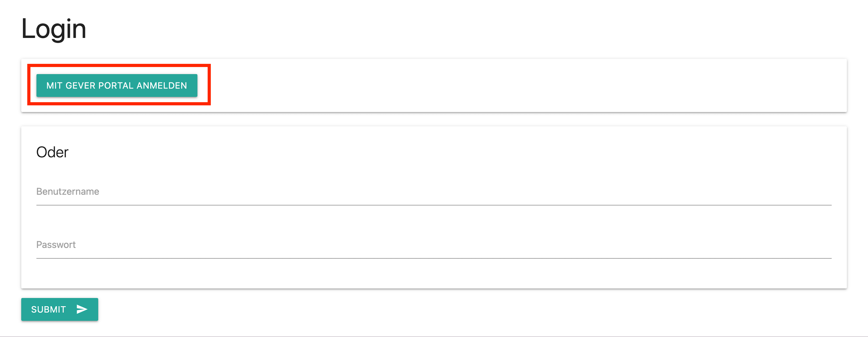Click the paper plane send icon

(x=82, y=309)
